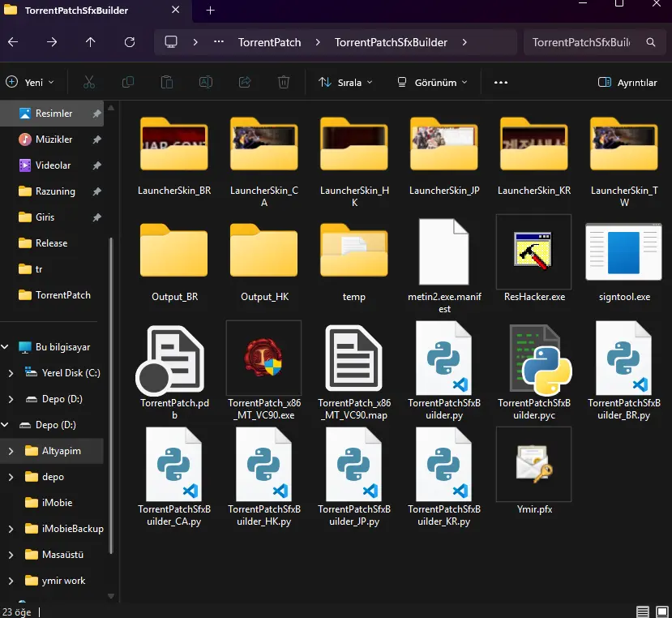Screen dimensions: 672x618
Task: Select the TorrentPatchSfxBuilder.pyc compiled Python file
Action: (540, 359)
